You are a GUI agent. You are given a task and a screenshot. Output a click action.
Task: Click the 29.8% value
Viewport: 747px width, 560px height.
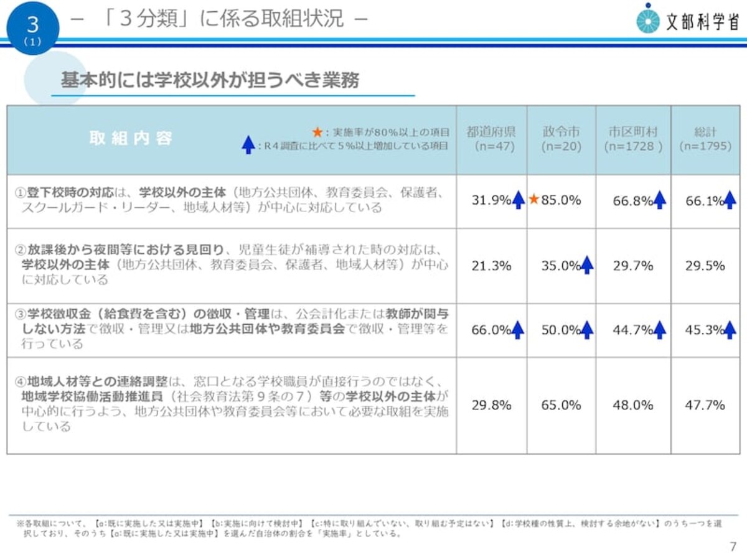click(491, 405)
